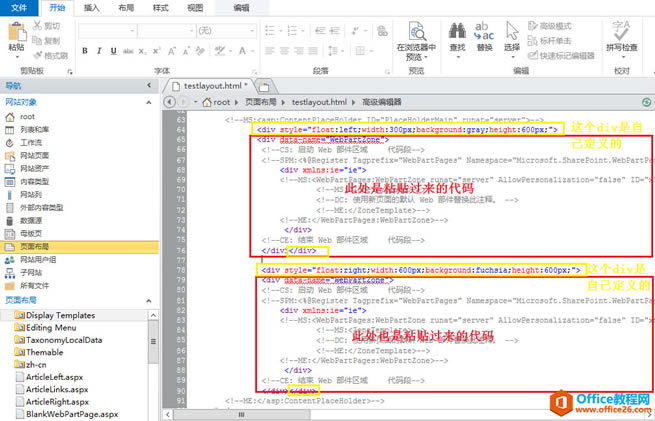Click the increase indent icon

[x=335, y=30]
